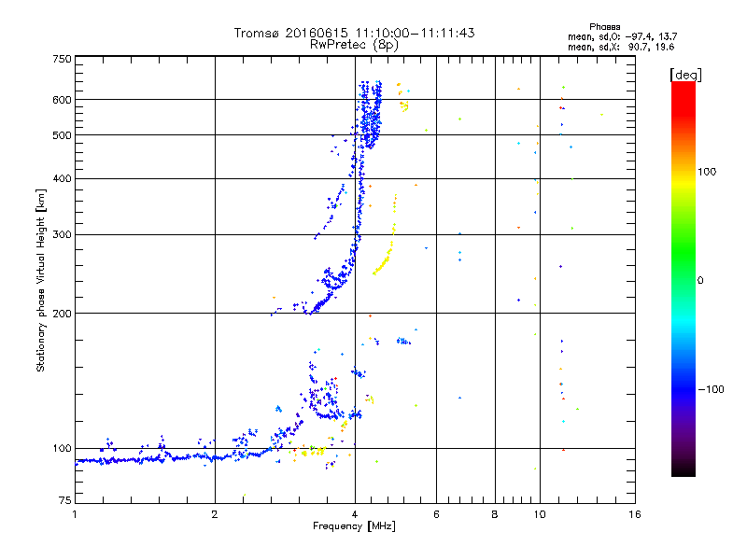Click the x-axis label '2'

click(215, 514)
